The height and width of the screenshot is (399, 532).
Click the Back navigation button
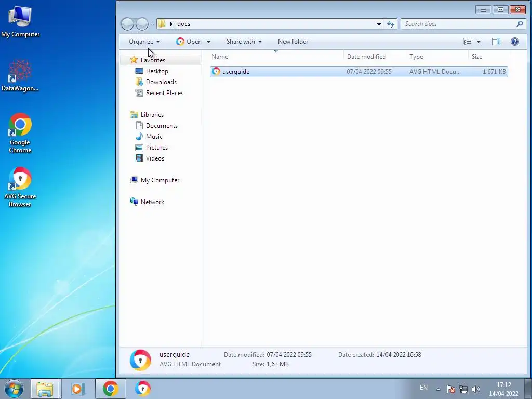tap(128, 24)
